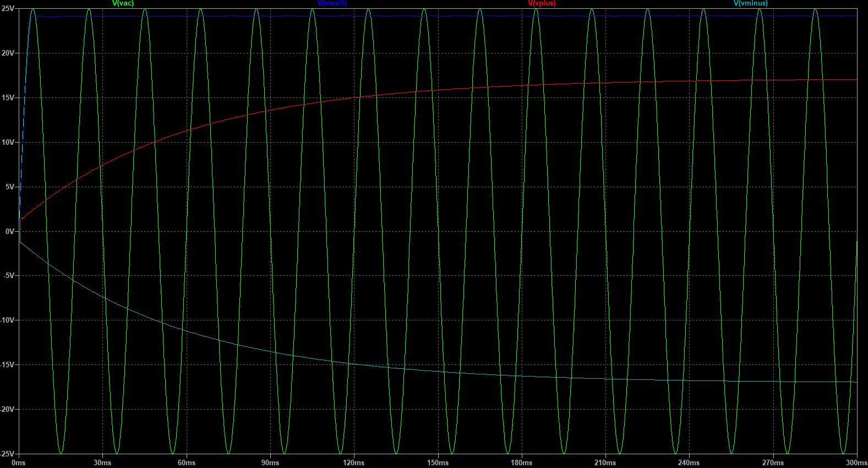The height and width of the screenshot is (468, 868).
Task: Click the 0ms mark on time axis
Action: [x=19, y=462]
